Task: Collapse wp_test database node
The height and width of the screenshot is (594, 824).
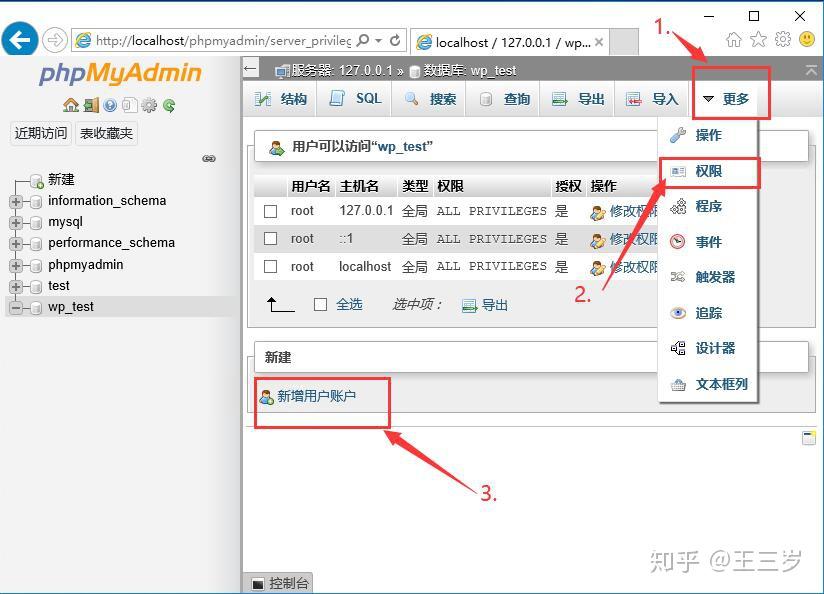Action: pyautogui.click(x=15, y=308)
